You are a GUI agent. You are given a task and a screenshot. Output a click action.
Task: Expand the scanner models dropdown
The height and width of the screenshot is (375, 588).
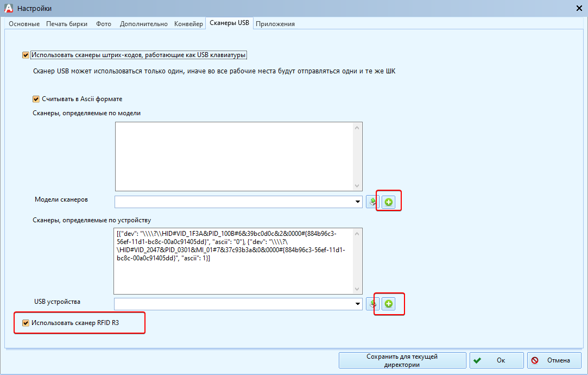(x=358, y=202)
